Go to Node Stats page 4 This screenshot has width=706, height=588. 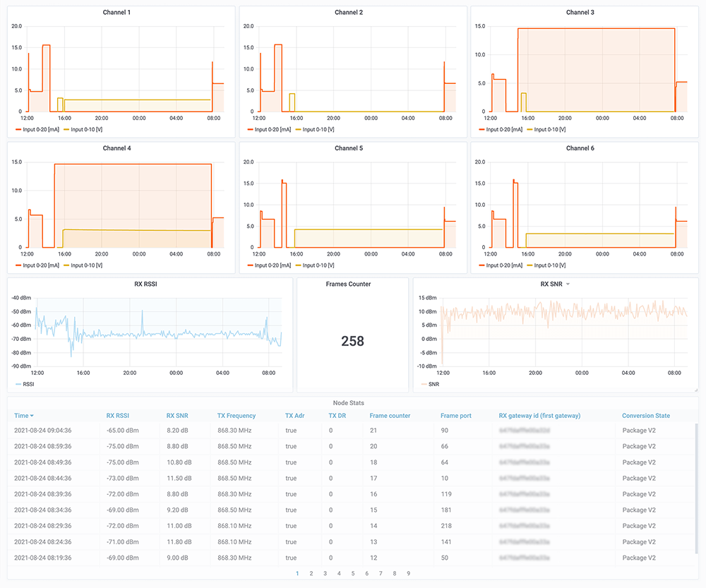click(x=339, y=574)
